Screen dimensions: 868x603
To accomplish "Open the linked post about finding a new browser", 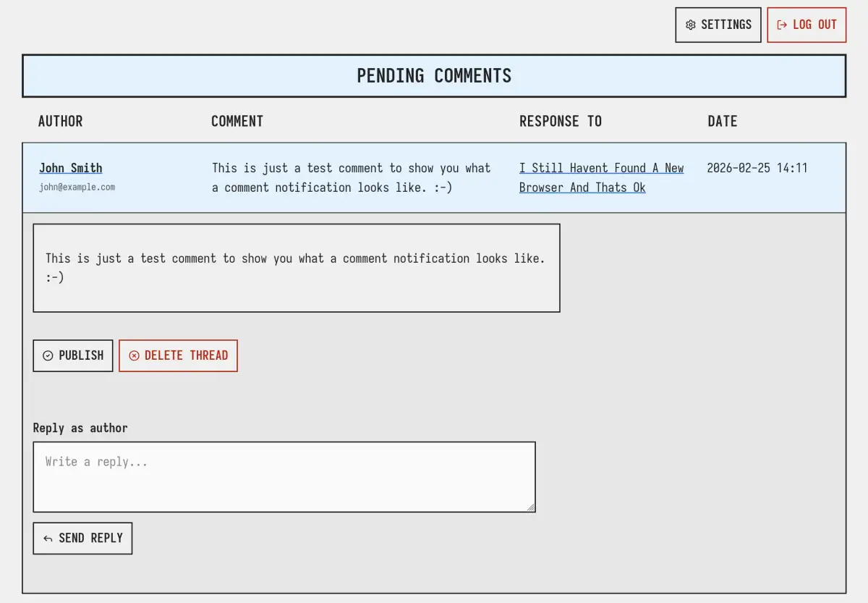I will point(601,177).
